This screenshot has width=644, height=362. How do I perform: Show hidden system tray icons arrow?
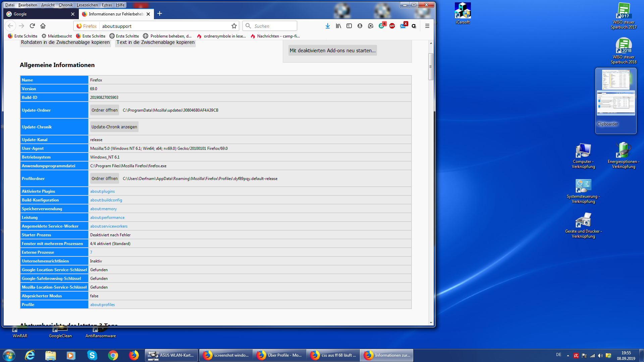pyautogui.click(x=568, y=355)
